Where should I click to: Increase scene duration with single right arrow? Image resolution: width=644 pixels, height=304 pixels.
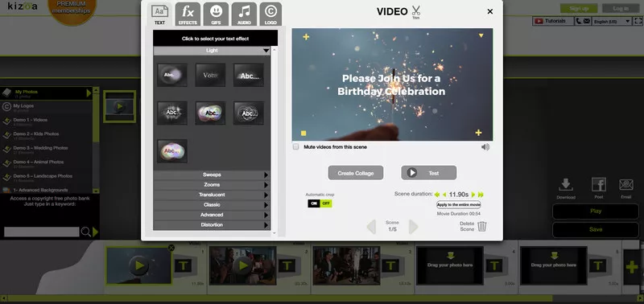pyautogui.click(x=473, y=195)
